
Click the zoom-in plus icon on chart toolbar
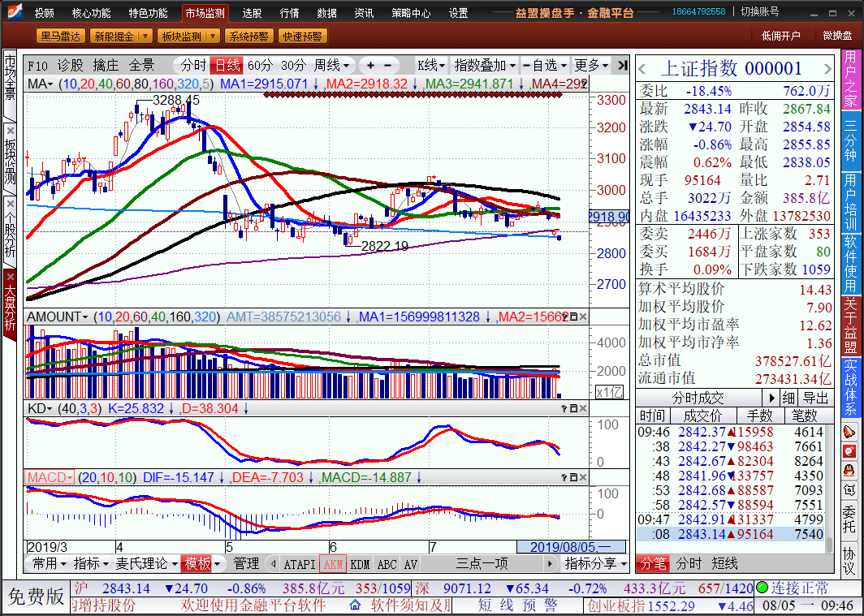coord(370,66)
